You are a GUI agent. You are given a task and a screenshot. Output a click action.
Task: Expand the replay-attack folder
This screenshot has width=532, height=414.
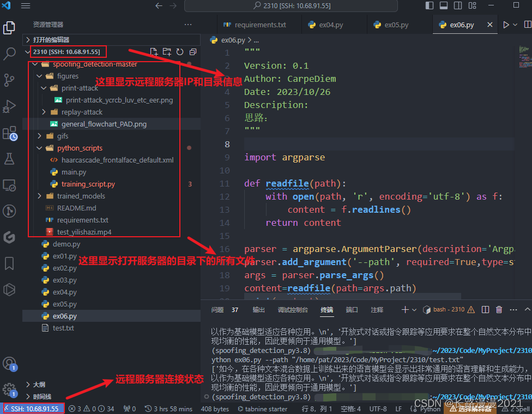[44, 112]
